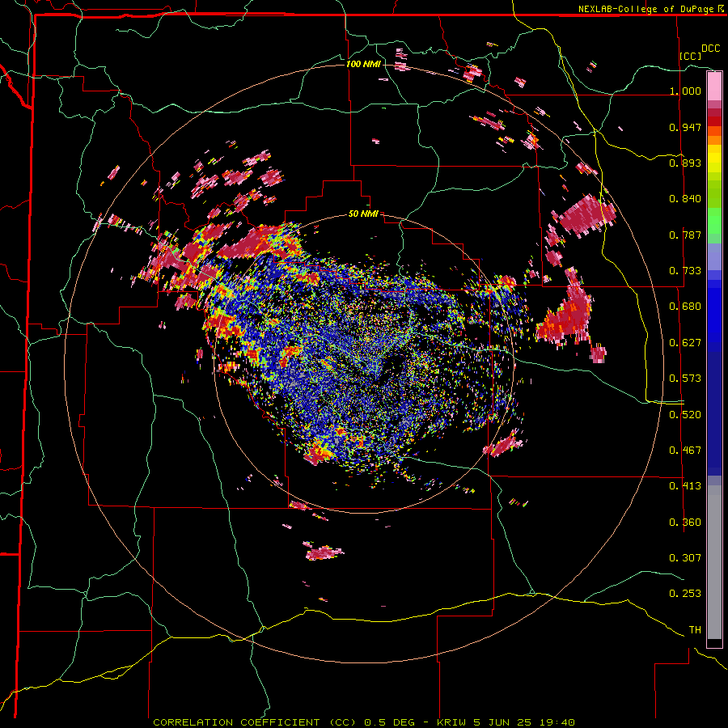The width and height of the screenshot is (728, 728).
Task: Click the CORRELATION COEFFICIENT (CC) caption text
Action: pos(255,722)
